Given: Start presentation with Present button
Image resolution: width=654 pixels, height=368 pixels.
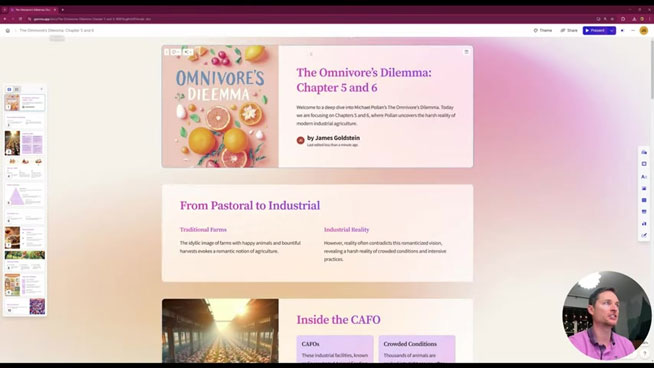Looking at the screenshot, I should point(595,30).
